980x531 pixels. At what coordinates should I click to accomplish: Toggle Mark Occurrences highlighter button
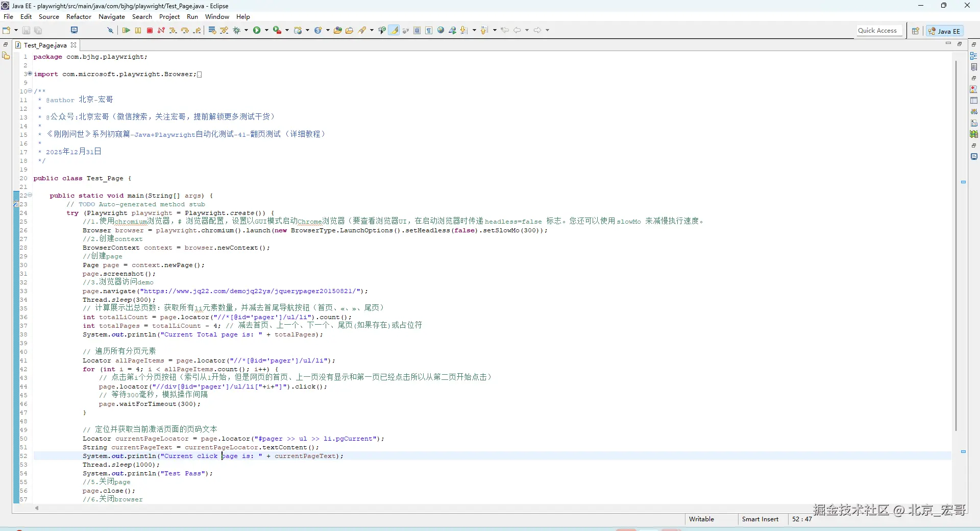(x=395, y=31)
